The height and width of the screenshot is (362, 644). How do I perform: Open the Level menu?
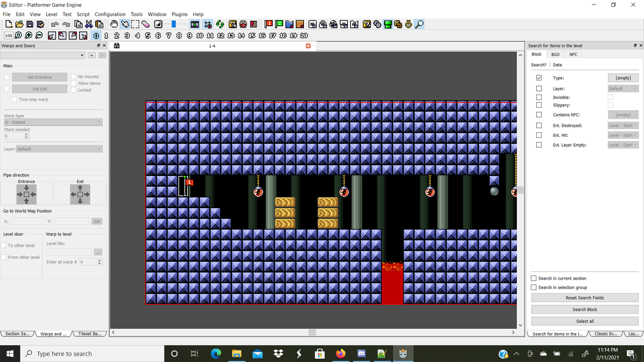(x=51, y=14)
